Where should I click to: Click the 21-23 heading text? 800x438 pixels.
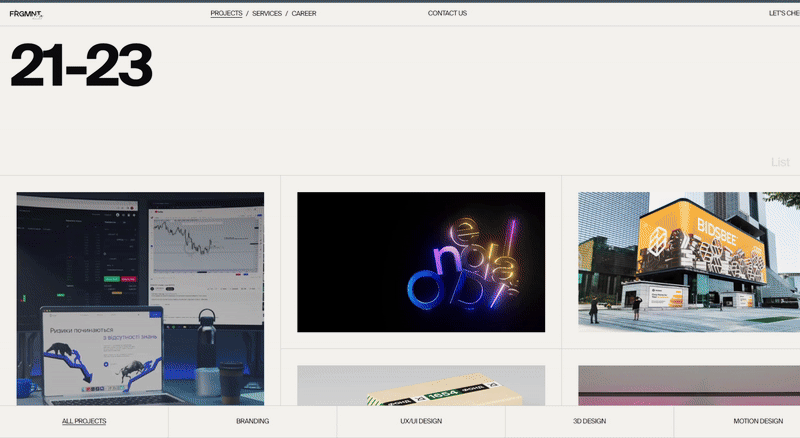tap(81, 65)
